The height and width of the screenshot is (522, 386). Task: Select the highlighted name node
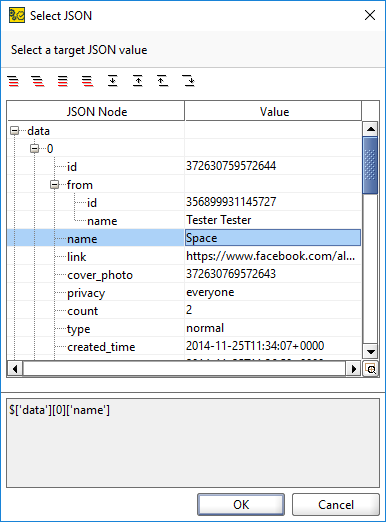coord(82,239)
